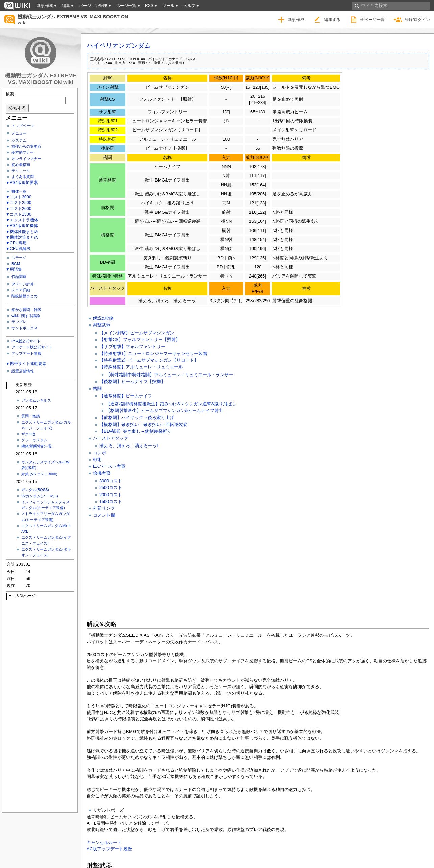Click the document icon for 全ページ一覧
434x868 pixels.
353,20
